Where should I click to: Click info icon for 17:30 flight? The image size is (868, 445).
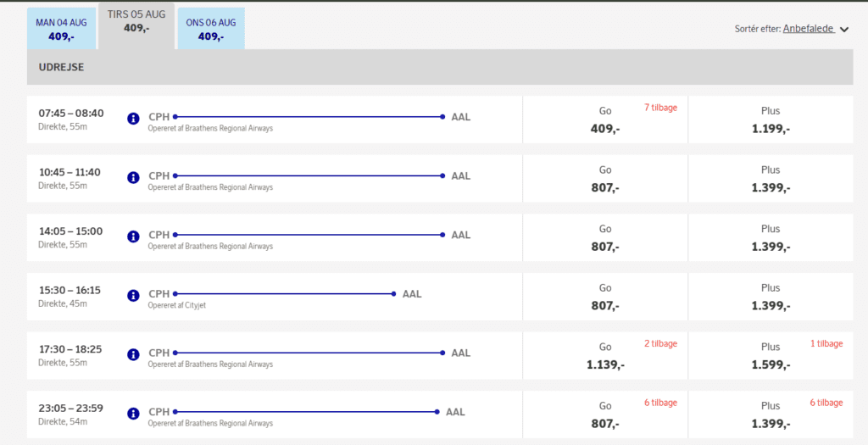(x=133, y=354)
